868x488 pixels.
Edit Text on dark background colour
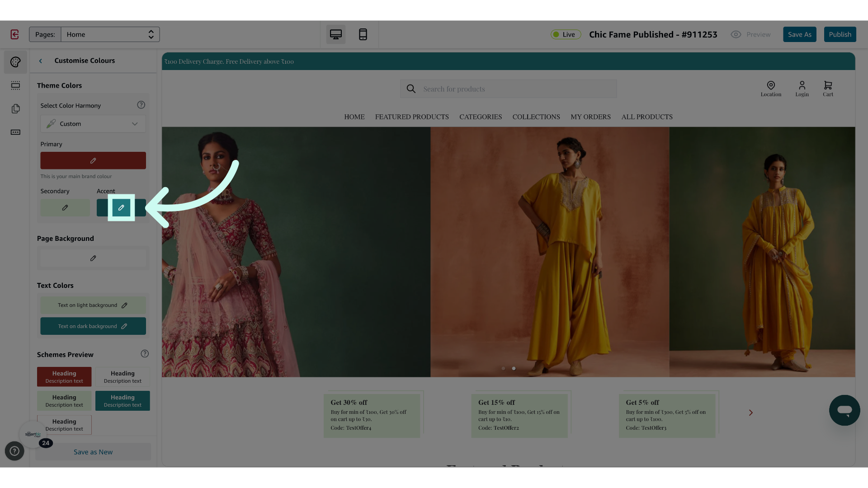[93, 326]
